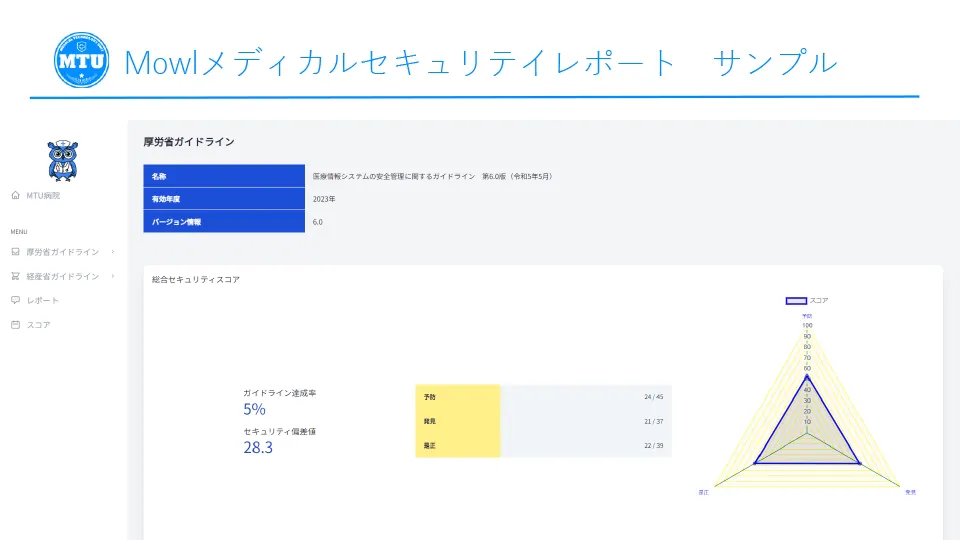The height and width of the screenshot is (540, 960).
Task: Click the speech bubble icon beside レポート
Action: pyautogui.click(x=15, y=300)
